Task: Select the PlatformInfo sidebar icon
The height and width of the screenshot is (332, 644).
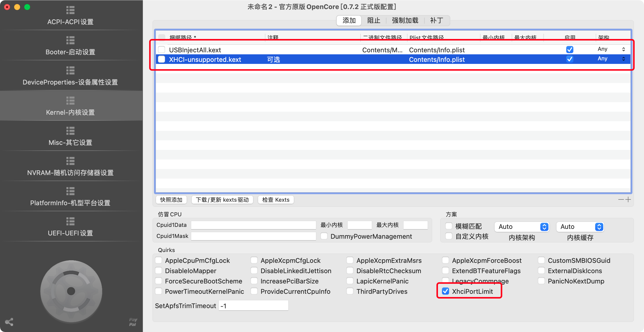Action: (x=70, y=191)
